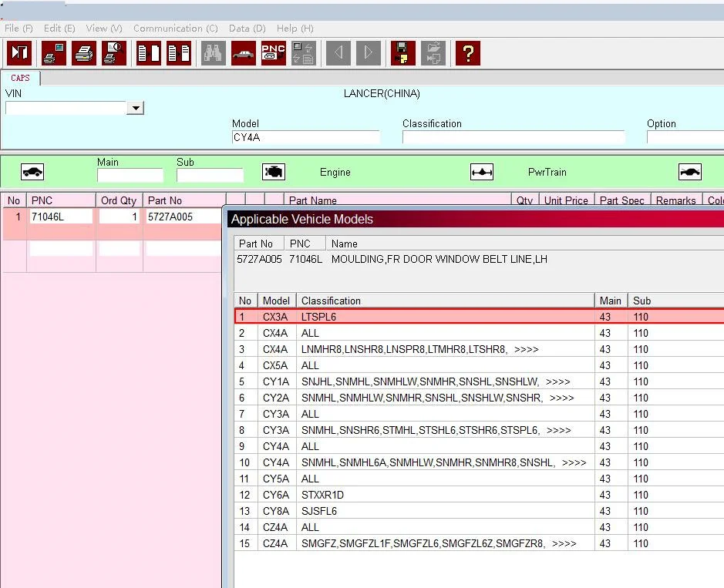This screenshot has width=724, height=588.
Task: Open the Communication menu
Action: click(x=175, y=29)
